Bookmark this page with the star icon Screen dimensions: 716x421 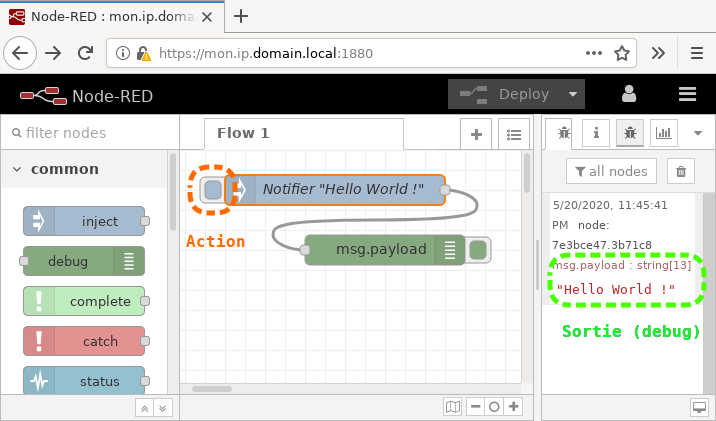coord(622,53)
